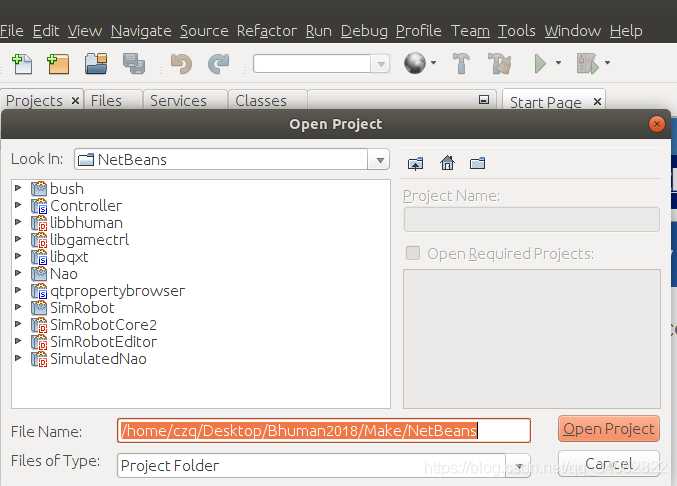Open the Window menu

pos(572,31)
